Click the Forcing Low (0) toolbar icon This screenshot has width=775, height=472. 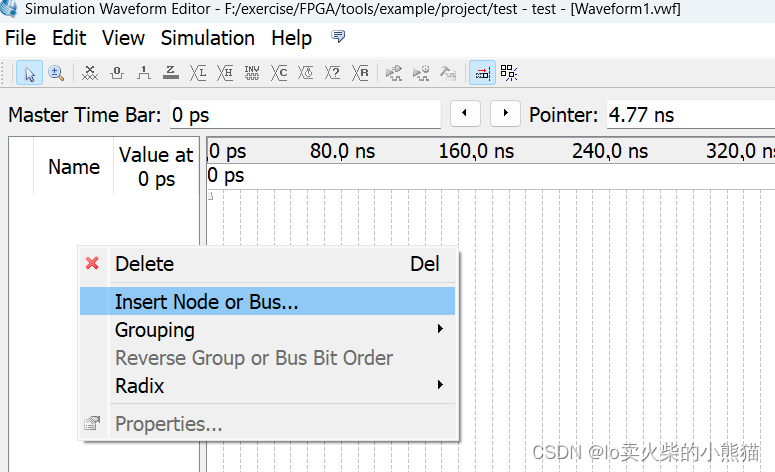pyautogui.click(x=117, y=73)
